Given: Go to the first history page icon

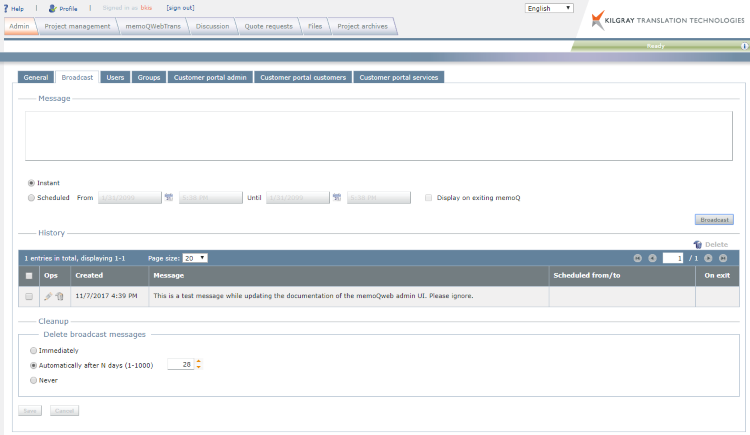Looking at the screenshot, I should 637,258.
